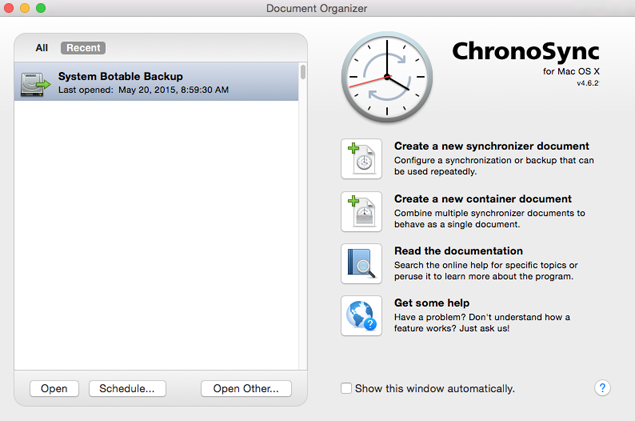The image size is (635, 421).
Task: Click the Last opened May 20, 2015 text
Action: [x=143, y=90]
